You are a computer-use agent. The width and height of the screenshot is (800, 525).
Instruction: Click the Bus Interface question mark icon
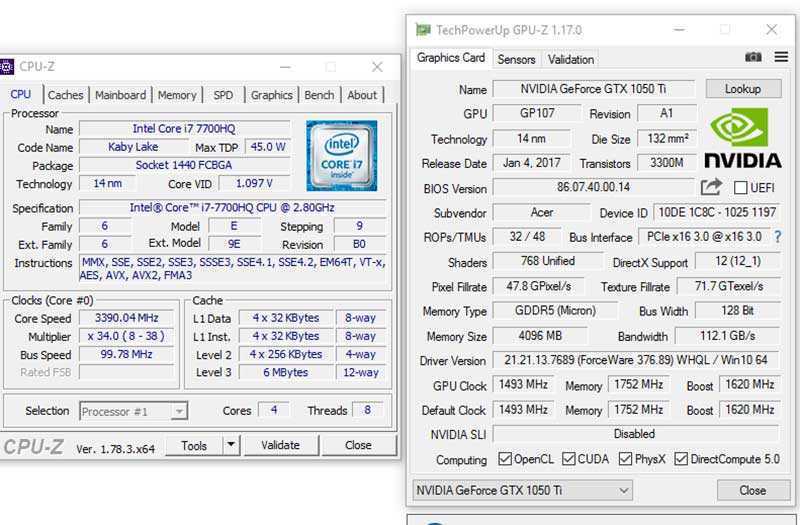pos(778,237)
